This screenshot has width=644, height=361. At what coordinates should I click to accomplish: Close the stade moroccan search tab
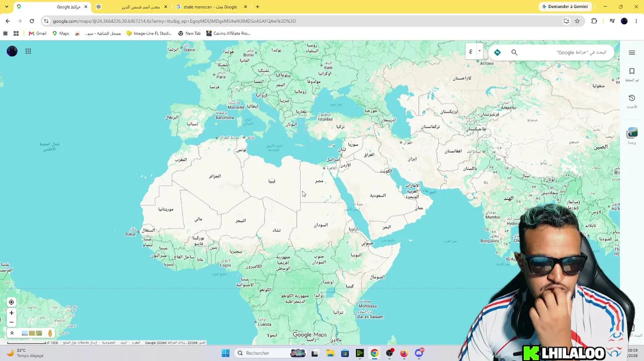click(245, 7)
